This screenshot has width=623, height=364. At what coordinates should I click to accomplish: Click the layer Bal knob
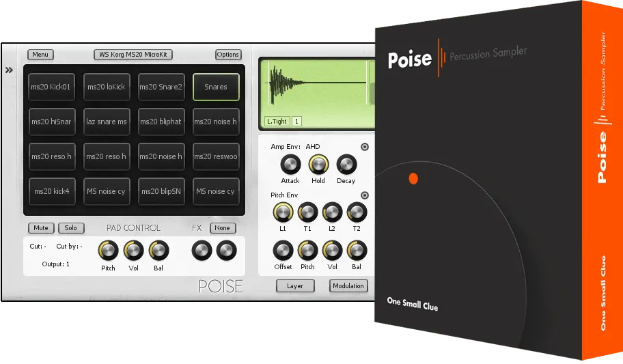click(357, 251)
